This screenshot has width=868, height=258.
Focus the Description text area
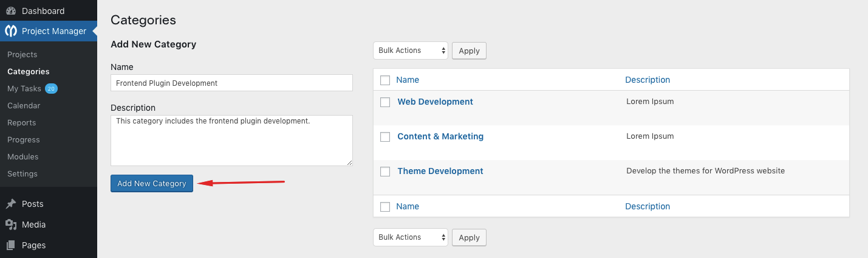231,140
